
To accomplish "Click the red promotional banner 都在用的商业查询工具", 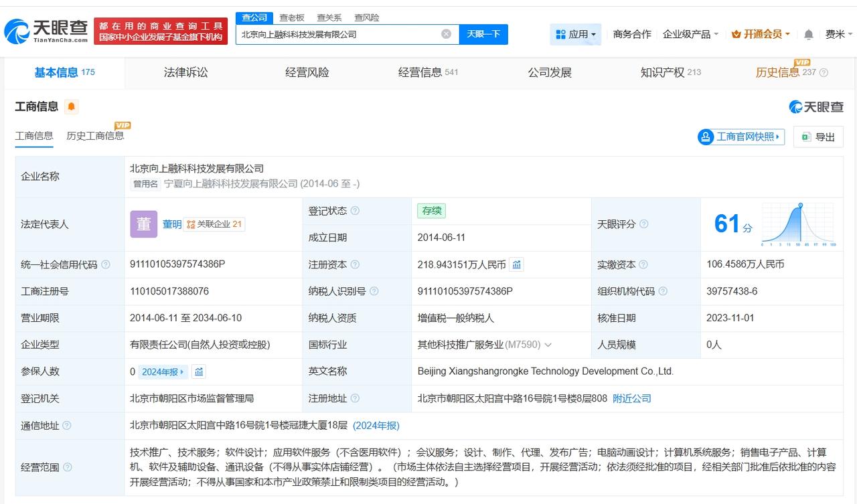I will click(161, 31).
